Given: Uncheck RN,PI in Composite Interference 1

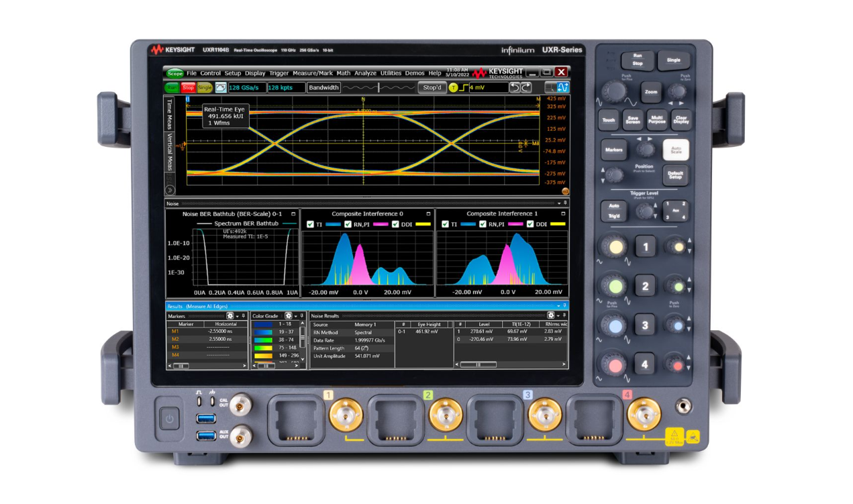Looking at the screenshot, I should (483, 224).
